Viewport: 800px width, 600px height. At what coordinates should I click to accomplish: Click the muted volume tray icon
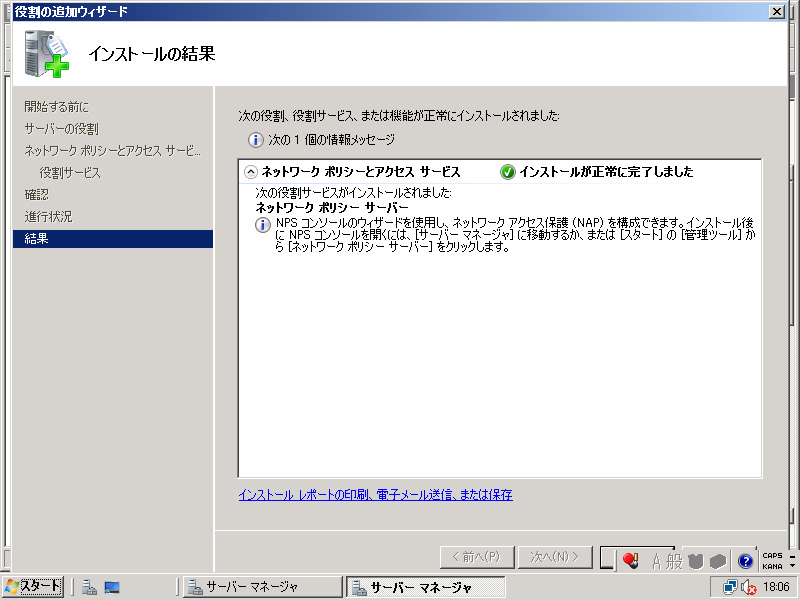click(747, 587)
